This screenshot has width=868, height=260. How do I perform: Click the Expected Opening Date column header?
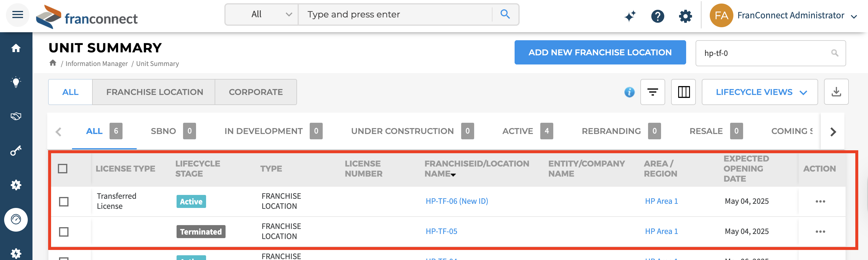coord(746,169)
